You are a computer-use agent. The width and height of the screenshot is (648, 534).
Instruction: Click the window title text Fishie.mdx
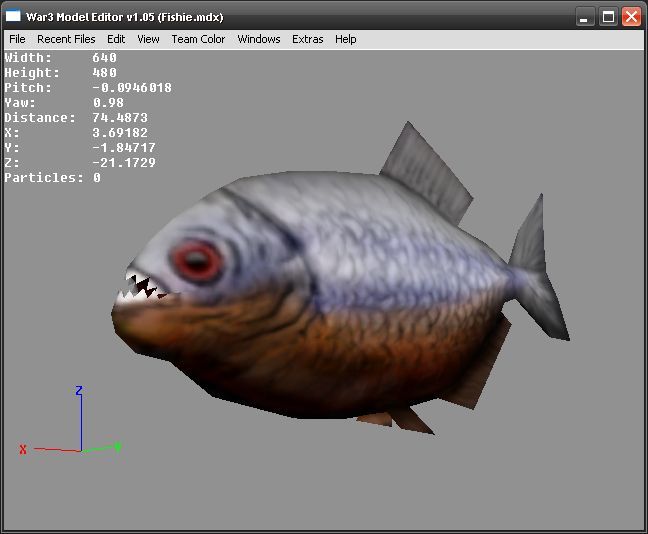tap(191, 17)
